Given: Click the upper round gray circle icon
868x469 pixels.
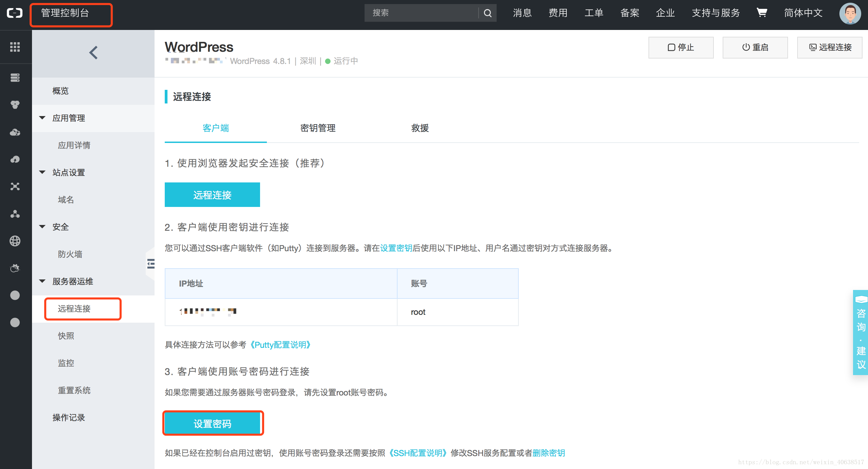Looking at the screenshot, I should (x=15, y=295).
